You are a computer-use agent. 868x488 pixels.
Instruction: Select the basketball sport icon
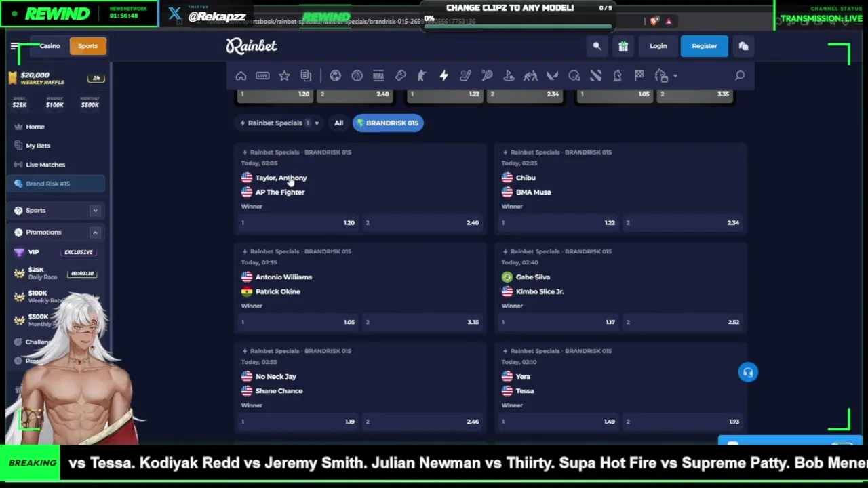coord(357,76)
